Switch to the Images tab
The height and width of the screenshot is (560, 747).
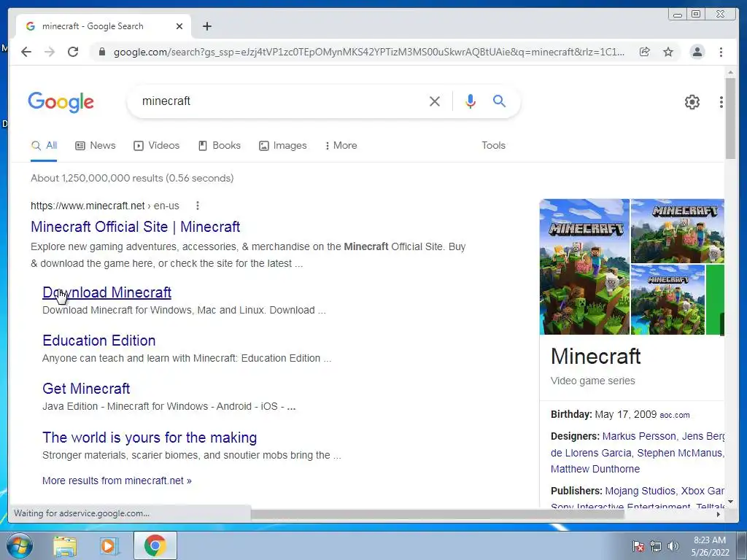(282, 146)
